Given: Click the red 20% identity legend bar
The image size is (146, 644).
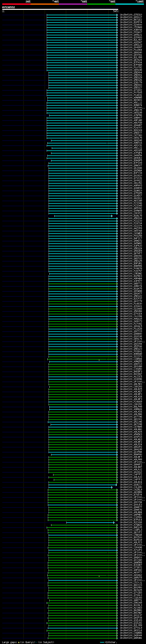Looking at the screenshot, I should click(16, 4).
